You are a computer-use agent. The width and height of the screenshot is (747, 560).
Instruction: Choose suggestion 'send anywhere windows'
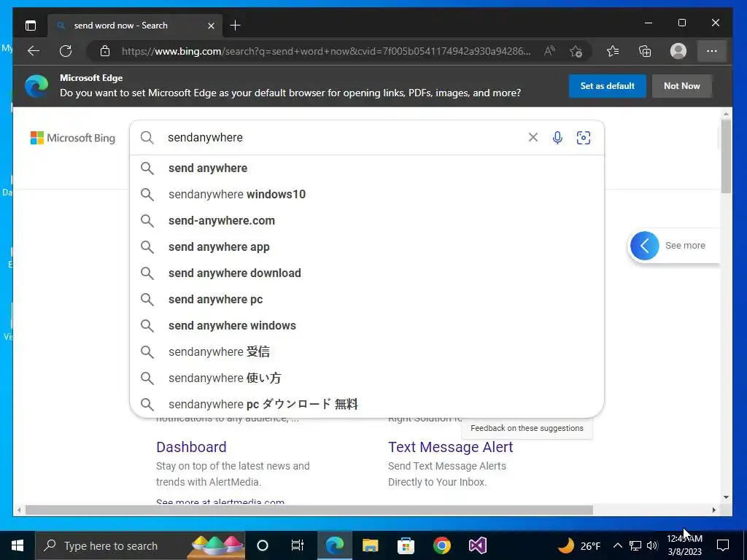point(367,325)
